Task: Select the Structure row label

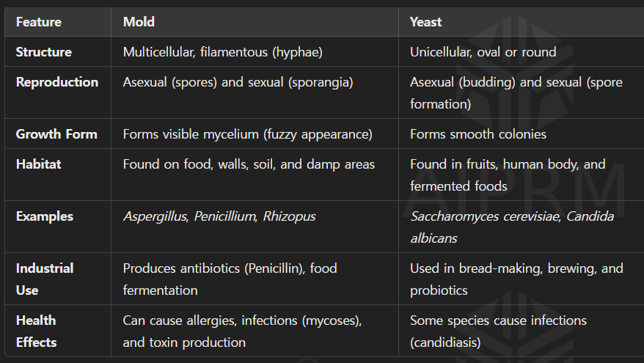Action: pyautogui.click(x=44, y=52)
